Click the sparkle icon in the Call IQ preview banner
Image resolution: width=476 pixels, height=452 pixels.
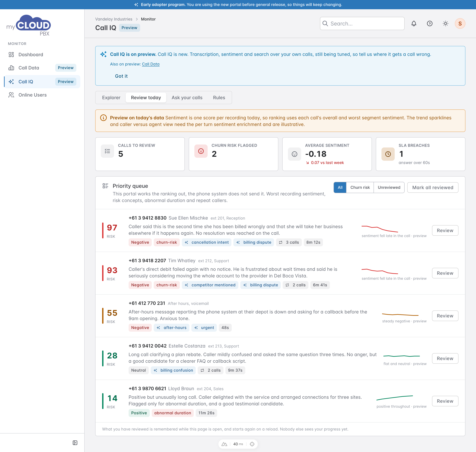pos(103,54)
